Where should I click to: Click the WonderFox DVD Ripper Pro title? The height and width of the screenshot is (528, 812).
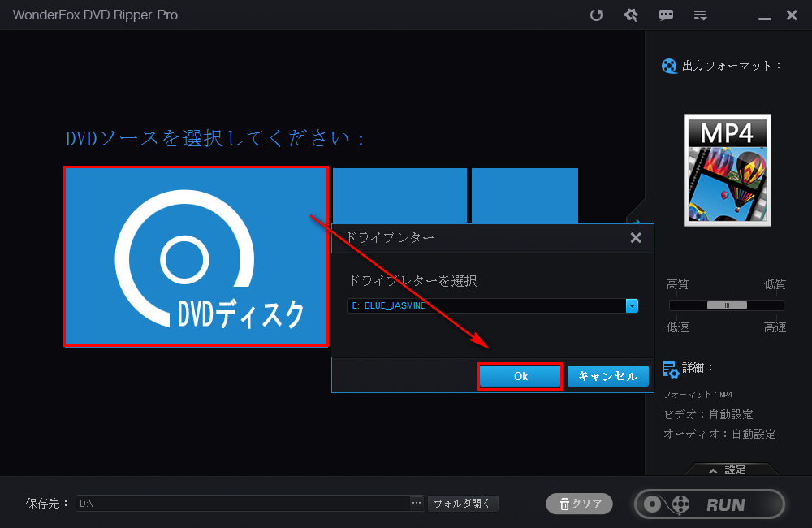coord(95,15)
